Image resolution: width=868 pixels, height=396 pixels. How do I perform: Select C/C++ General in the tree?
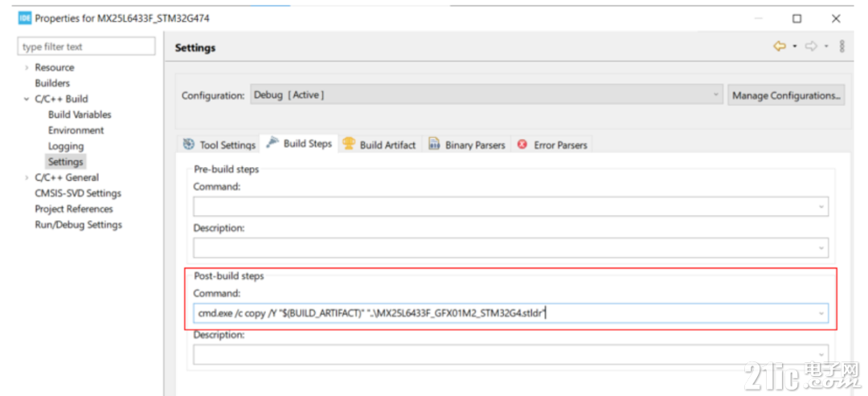pos(67,178)
